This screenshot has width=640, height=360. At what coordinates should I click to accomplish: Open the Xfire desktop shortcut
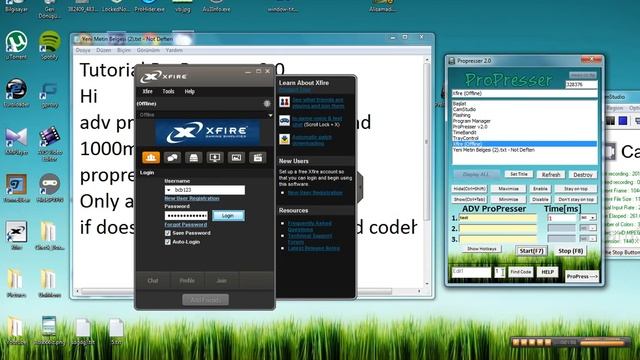[x=16, y=236]
